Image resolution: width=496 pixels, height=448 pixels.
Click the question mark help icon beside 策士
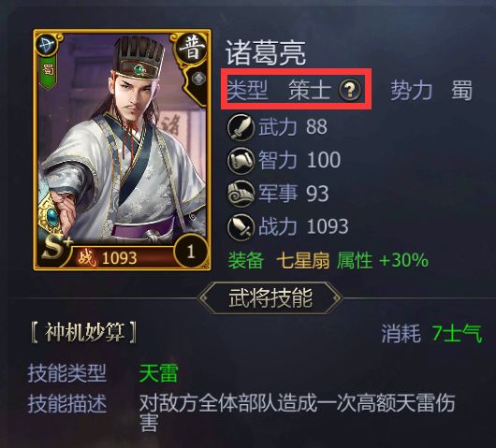click(349, 90)
